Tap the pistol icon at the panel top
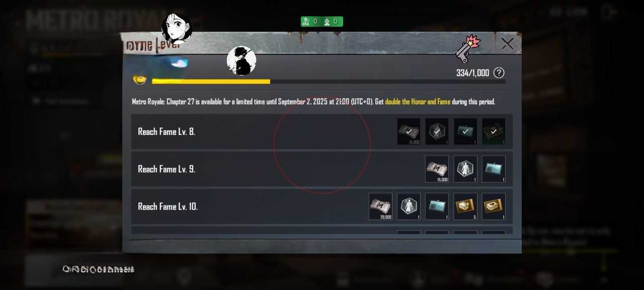The width and height of the screenshot is (644, 290). coord(467,48)
